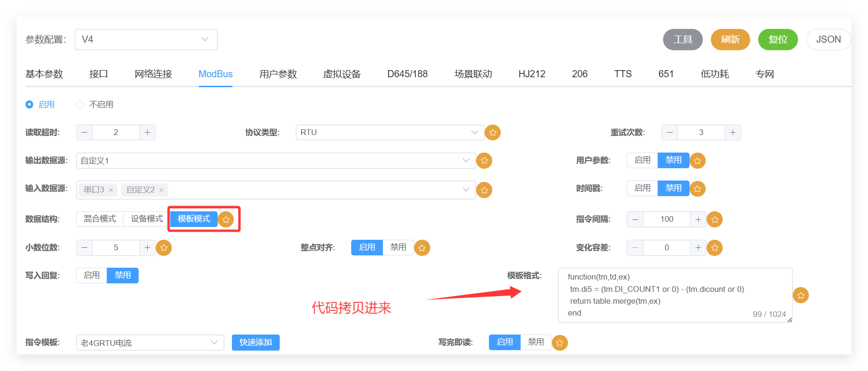868x371 pixels.
Task: Open the 参数配置 V4 dropdown
Action: pos(146,39)
